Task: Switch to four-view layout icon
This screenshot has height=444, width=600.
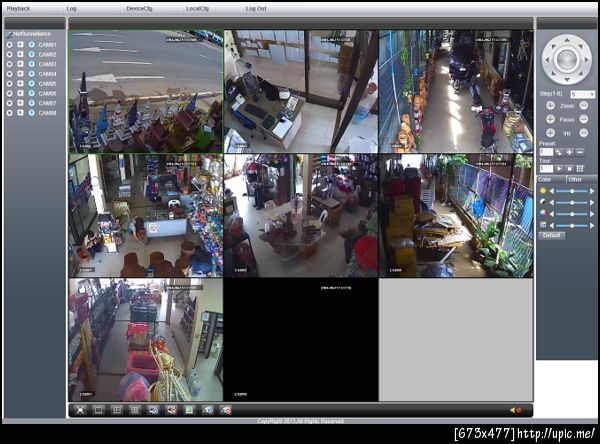Action: coord(116,410)
